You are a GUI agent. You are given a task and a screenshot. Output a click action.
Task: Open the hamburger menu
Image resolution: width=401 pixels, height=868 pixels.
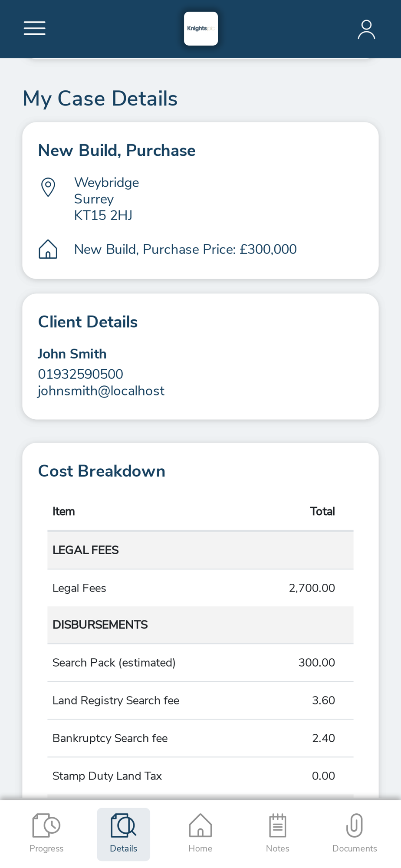[x=35, y=28]
